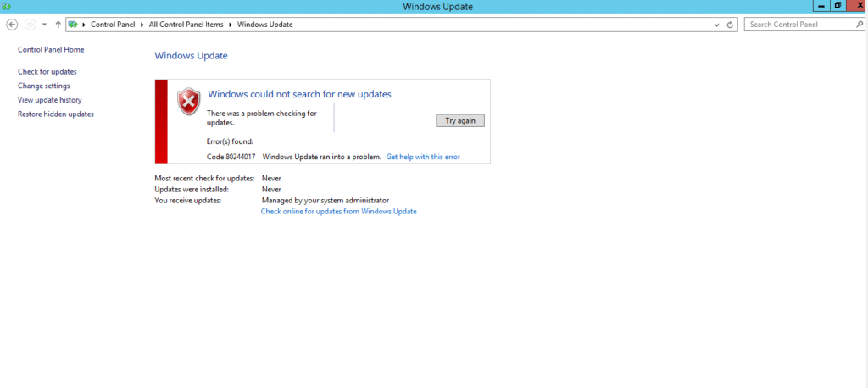Open Restore hidden updates
868x388 pixels.
click(56, 114)
